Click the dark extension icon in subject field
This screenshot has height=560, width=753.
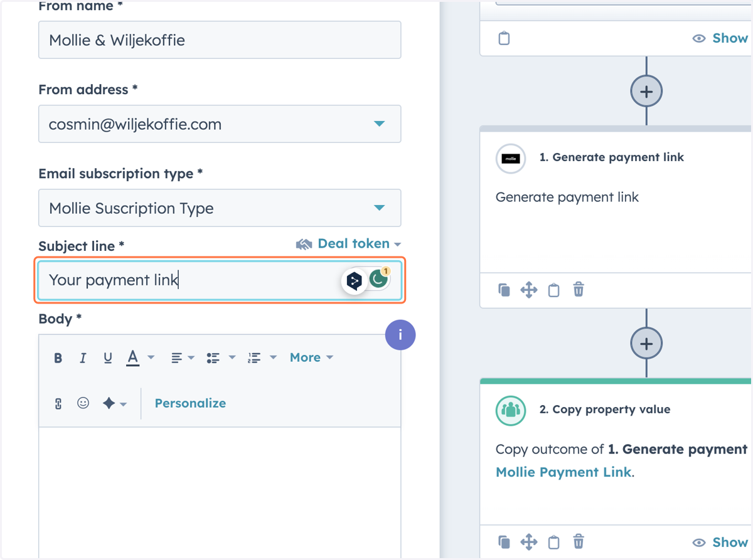click(355, 281)
